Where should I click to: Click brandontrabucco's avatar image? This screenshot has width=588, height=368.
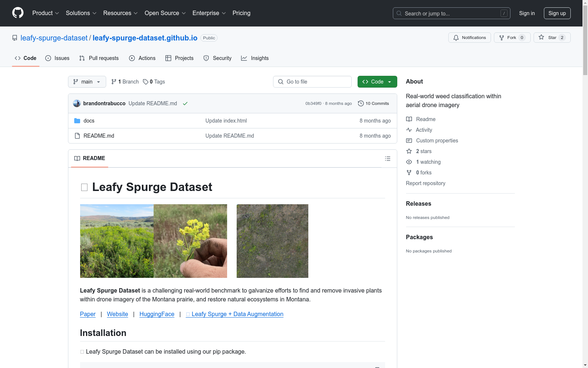tap(77, 103)
